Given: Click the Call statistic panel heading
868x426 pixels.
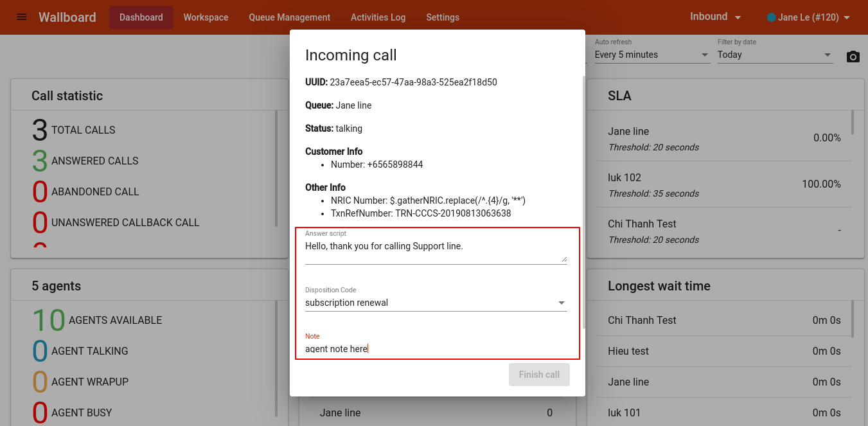Looking at the screenshot, I should pyautogui.click(x=67, y=96).
